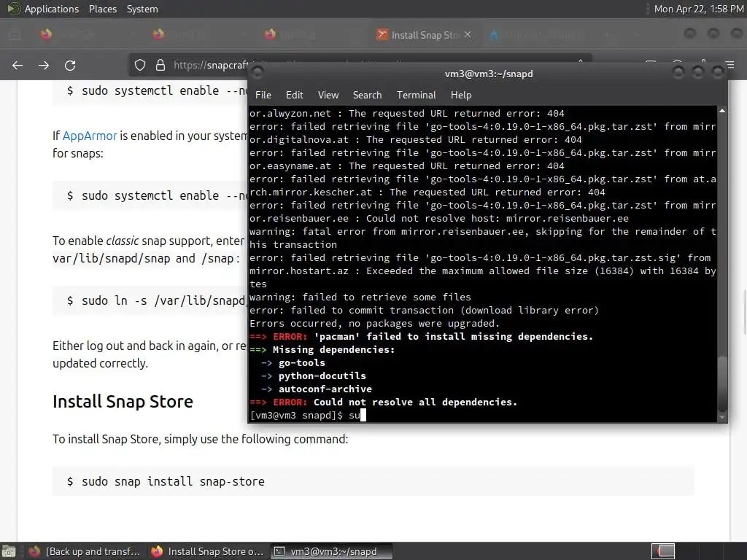This screenshot has width=747, height=560.
Task: Click terminal scrollbar down arrow
Action: pos(722,417)
